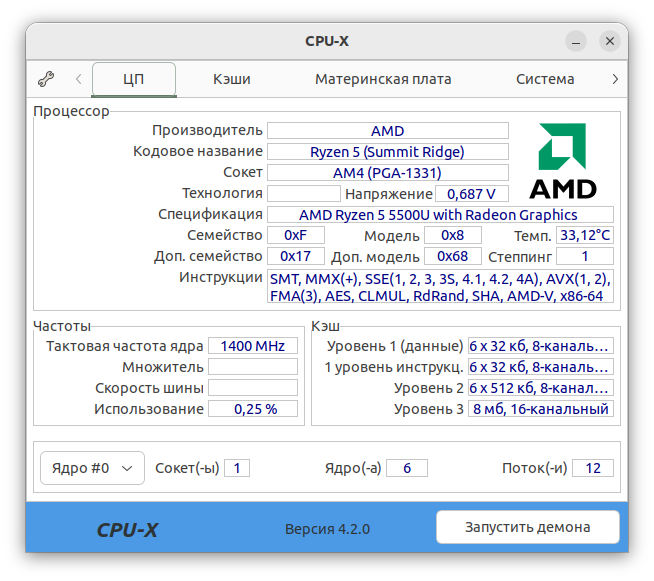Show more tabs with right chevron
The width and height of the screenshot is (654, 581).
pos(615,79)
